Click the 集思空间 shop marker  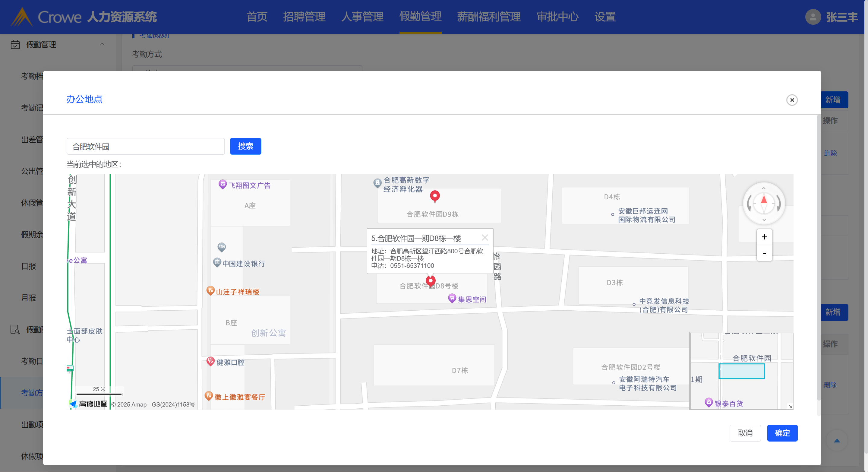pos(452,298)
